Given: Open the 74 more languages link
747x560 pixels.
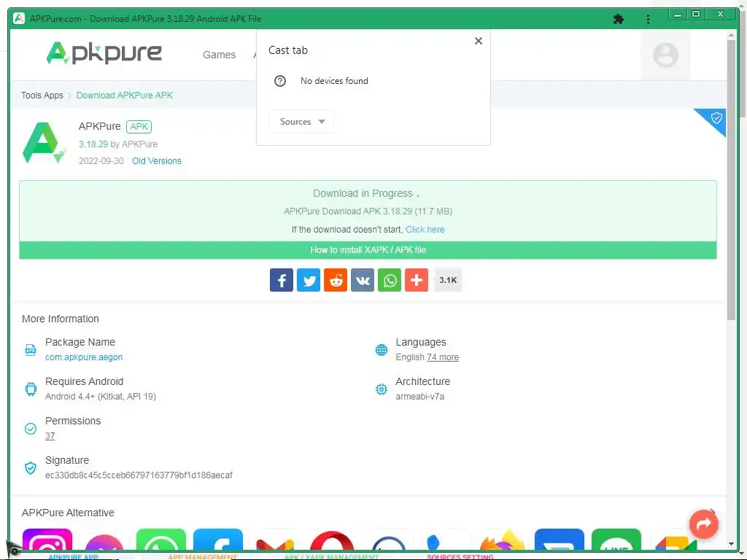Looking at the screenshot, I should coord(443,357).
